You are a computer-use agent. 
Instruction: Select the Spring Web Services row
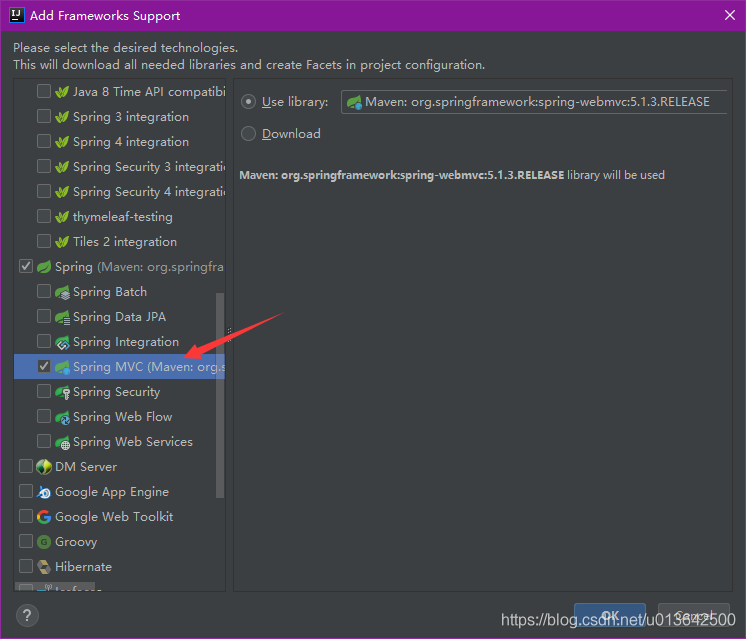click(x=120, y=442)
